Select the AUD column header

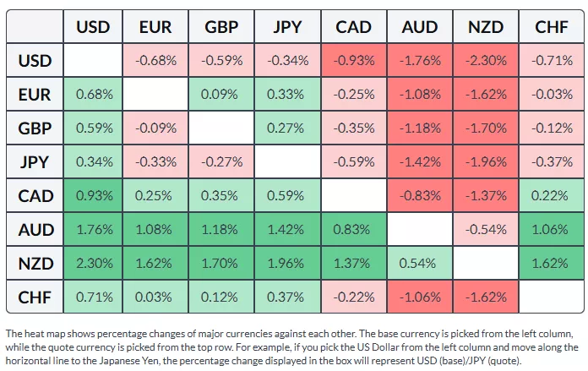tap(420, 27)
